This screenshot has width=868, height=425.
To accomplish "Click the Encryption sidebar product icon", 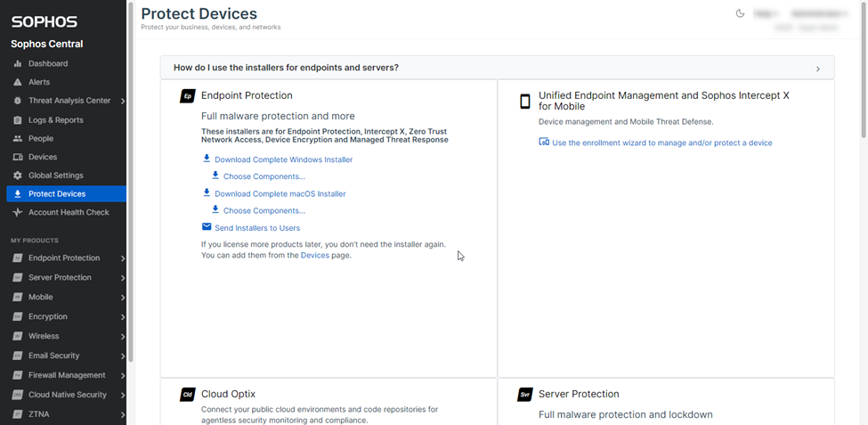I will tap(18, 317).
